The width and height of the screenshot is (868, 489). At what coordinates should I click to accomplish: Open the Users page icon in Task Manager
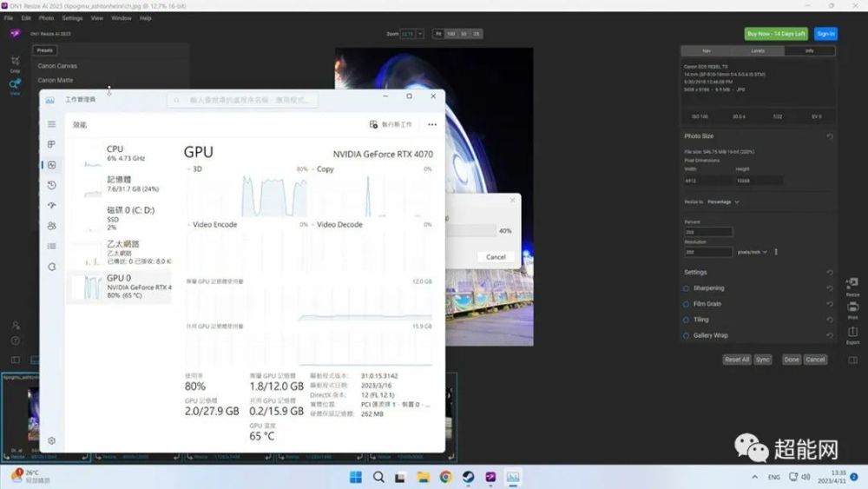point(51,226)
